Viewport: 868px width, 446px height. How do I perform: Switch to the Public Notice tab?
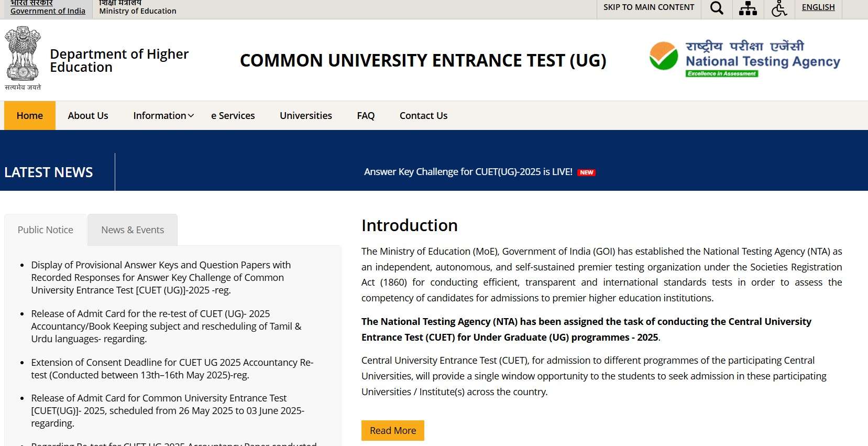[46, 230]
